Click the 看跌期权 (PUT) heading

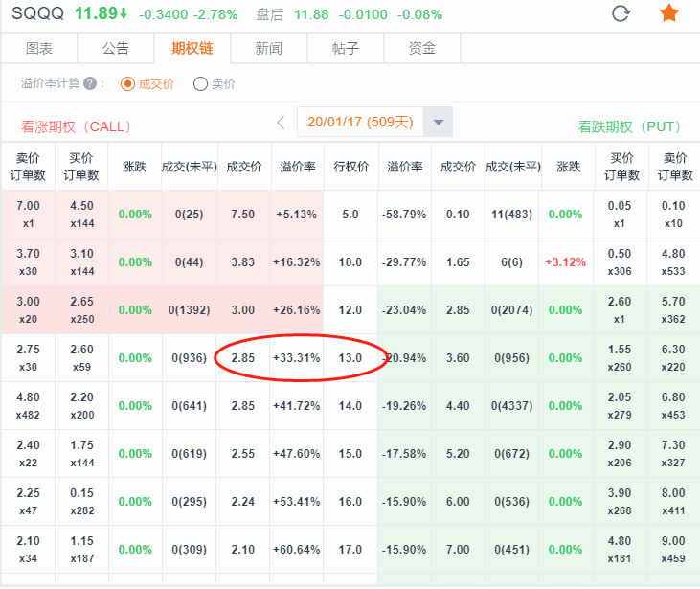629,126
